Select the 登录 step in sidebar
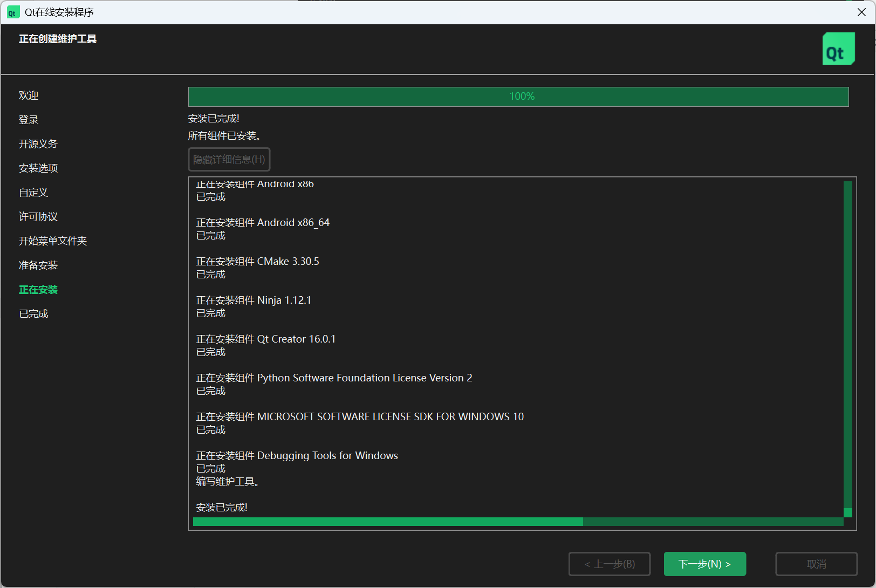 click(x=29, y=120)
